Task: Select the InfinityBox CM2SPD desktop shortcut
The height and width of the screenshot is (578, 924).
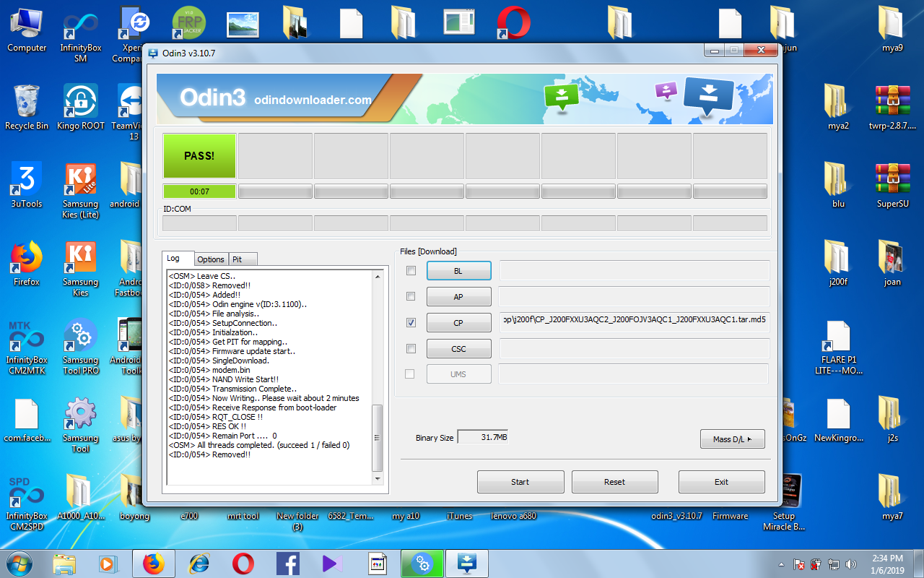Action: tap(27, 501)
